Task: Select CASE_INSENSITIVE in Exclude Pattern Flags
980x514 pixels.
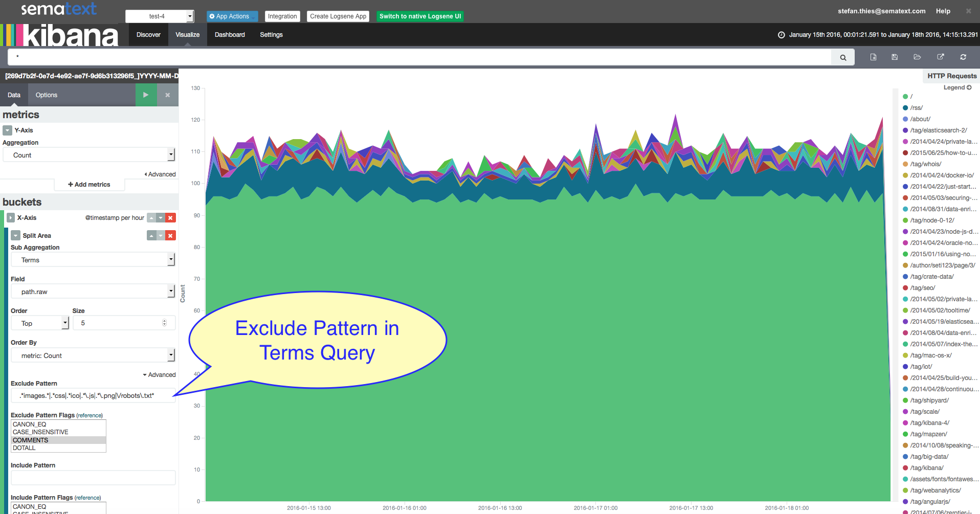Action: coord(58,432)
